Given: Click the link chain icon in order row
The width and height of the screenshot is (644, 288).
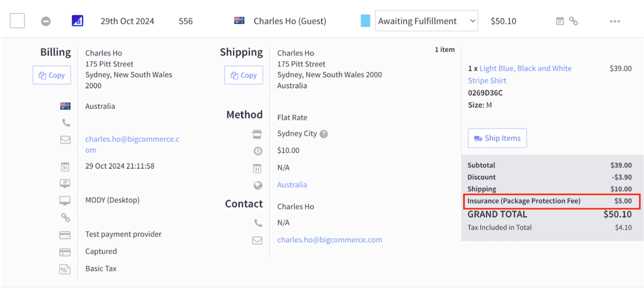Looking at the screenshot, I should pyautogui.click(x=573, y=21).
